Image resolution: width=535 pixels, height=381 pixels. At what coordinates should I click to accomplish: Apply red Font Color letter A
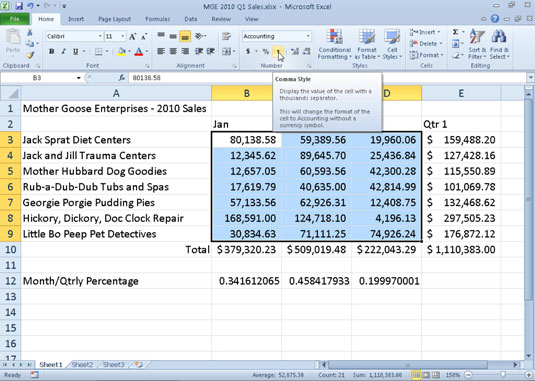[139, 52]
